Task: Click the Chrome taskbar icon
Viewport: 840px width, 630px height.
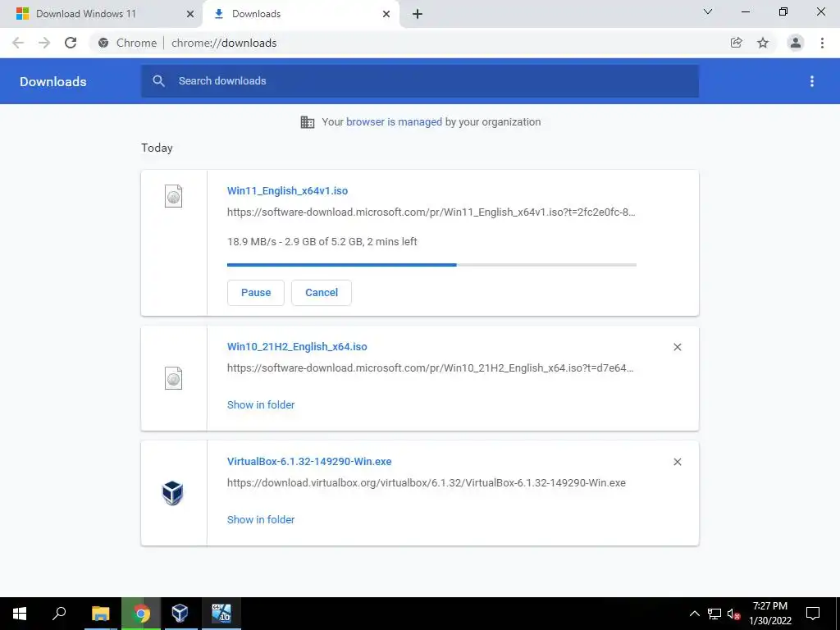Action: point(141,614)
